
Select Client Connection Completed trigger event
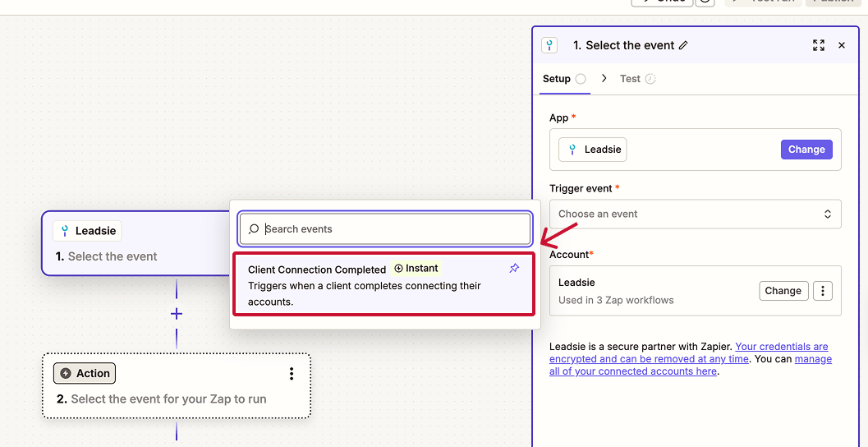click(x=383, y=284)
